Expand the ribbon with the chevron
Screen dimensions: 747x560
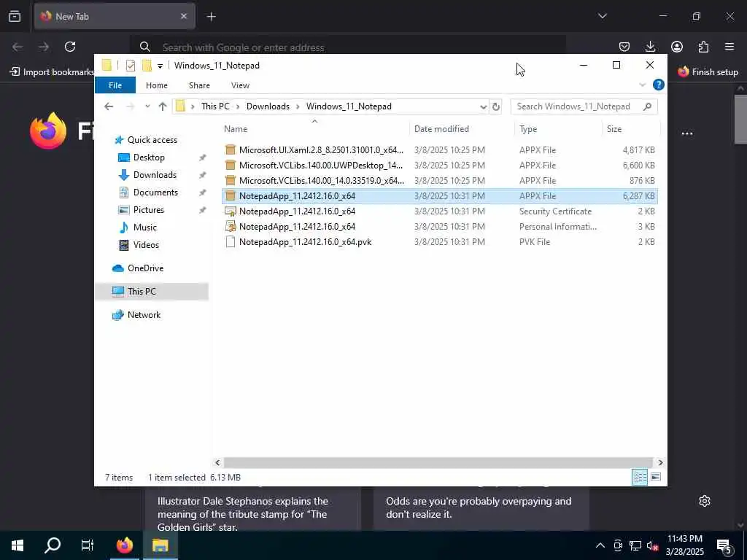point(642,85)
